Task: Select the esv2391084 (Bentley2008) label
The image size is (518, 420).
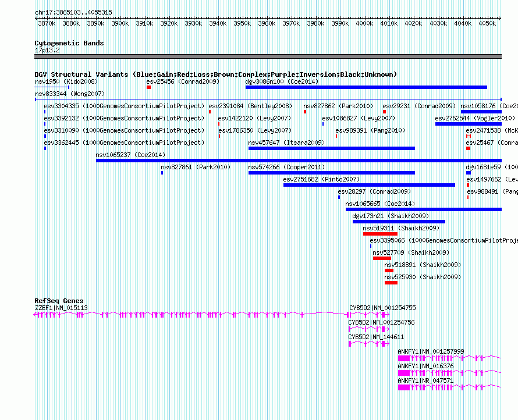Action: tap(250, 106)
